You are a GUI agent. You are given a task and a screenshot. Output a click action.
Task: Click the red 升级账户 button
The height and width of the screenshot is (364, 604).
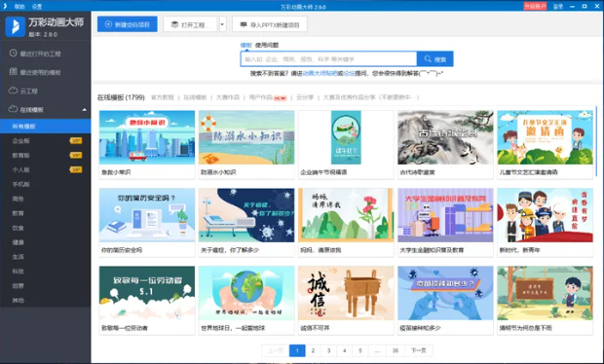pos(535,6)
